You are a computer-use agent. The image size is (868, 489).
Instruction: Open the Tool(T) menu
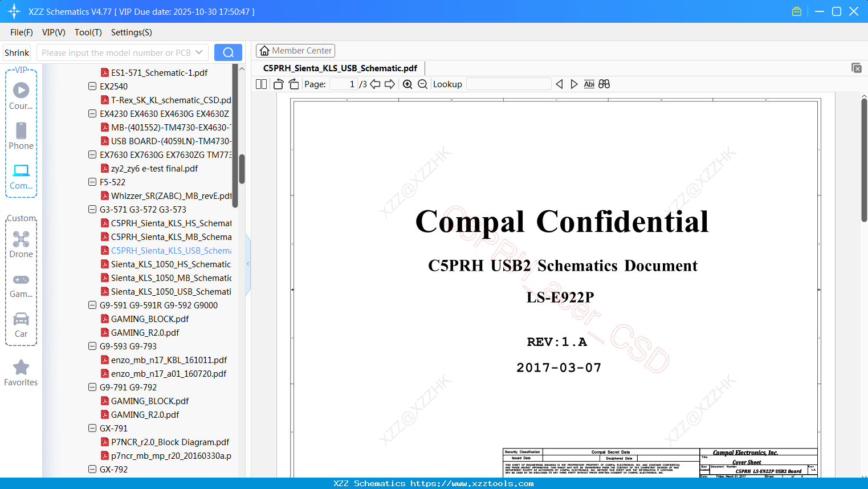pyautogui.click(x=88, y=32)
